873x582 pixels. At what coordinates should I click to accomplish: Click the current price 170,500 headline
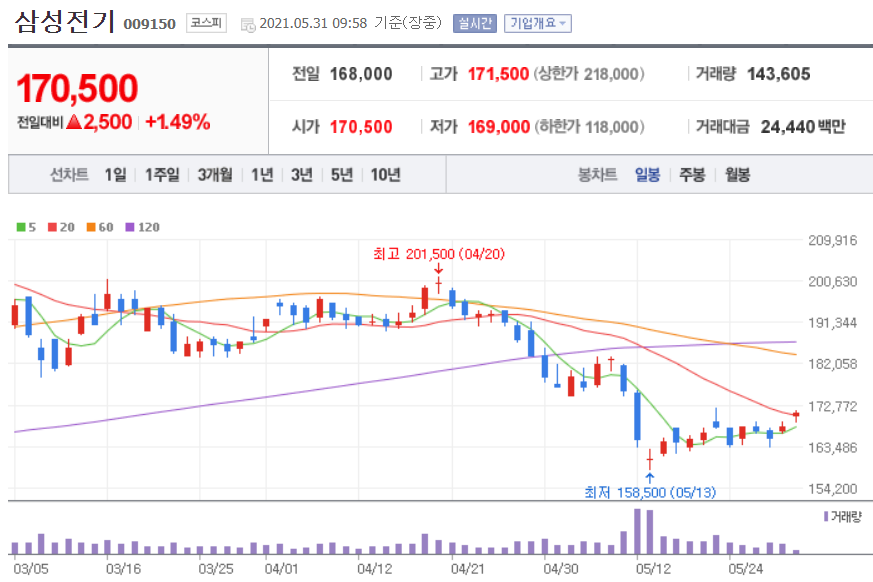pyautogui.click(x=77, y=89)
